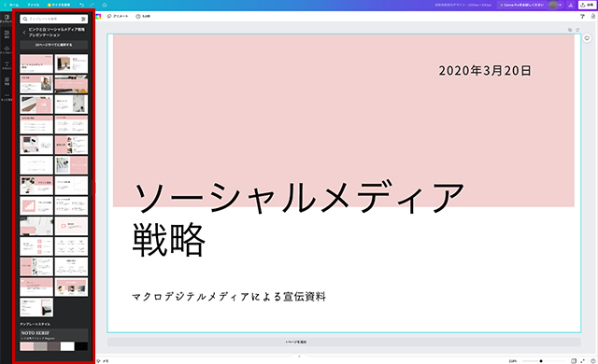
Task: Click the circular refresh icon beside slide
Action: click(587, 37)
